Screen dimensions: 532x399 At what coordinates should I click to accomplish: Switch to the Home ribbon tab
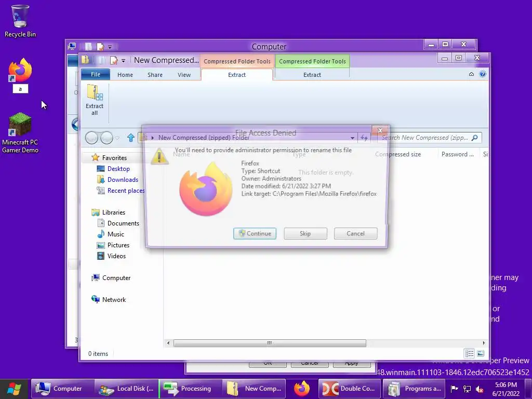(125, 75)
